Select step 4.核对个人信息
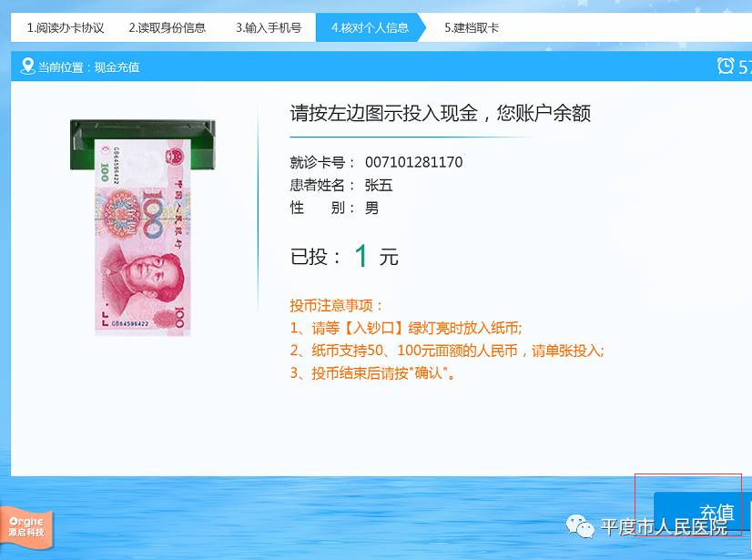Image resolution: width=752 pixels, height=560 pixels. click(370, 28)
